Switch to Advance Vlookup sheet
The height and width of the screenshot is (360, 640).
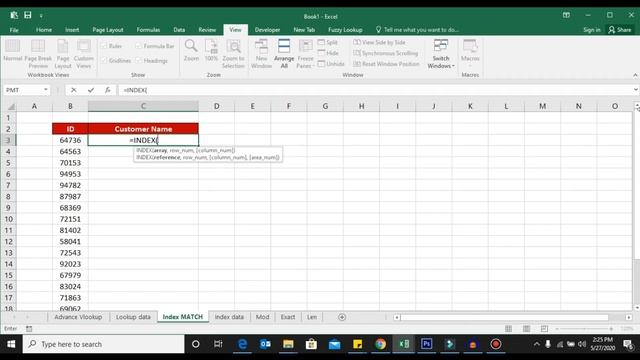(x=78, y=317)
